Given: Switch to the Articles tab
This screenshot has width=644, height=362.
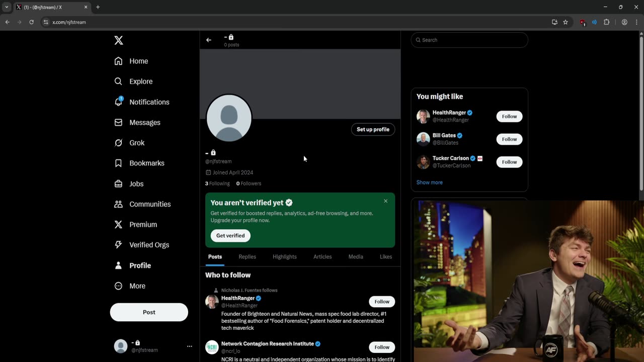Looking at the screenshot, I should [323, 257].
